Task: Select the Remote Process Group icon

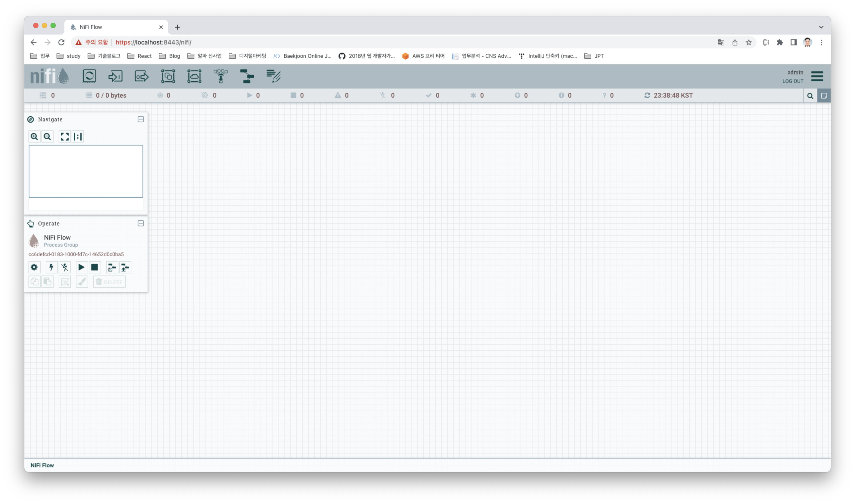Action: pyautogui.click(x=194, y=76)
